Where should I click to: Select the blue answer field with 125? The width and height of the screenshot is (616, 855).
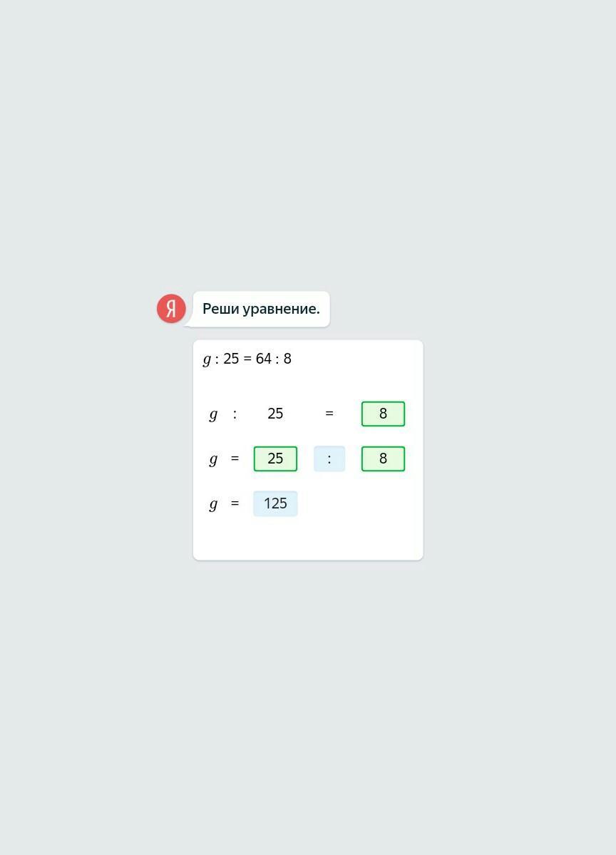click(275, 503)
